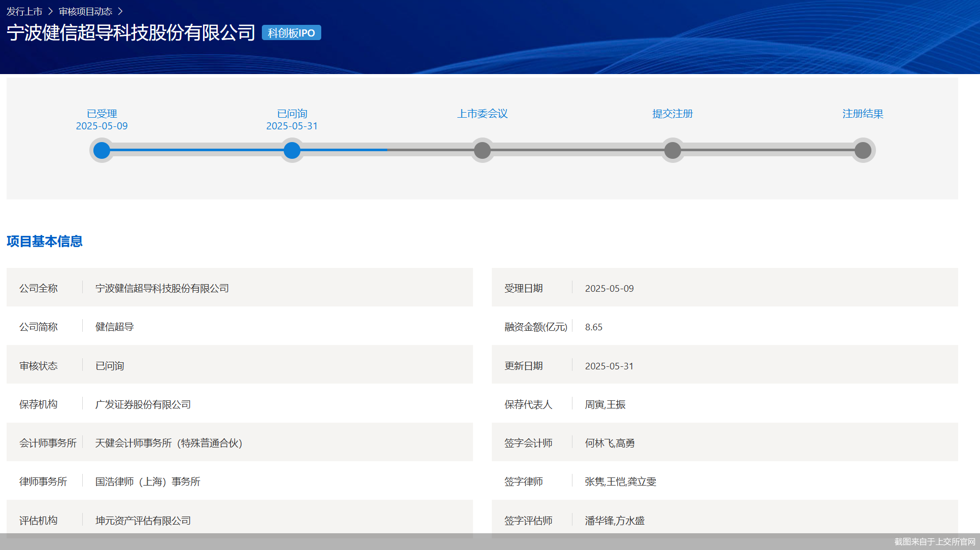The image size is (980, 550).
Task: Click the 已受理 timeline step circle
Action: pyautogui.click(x=102, y=150)
